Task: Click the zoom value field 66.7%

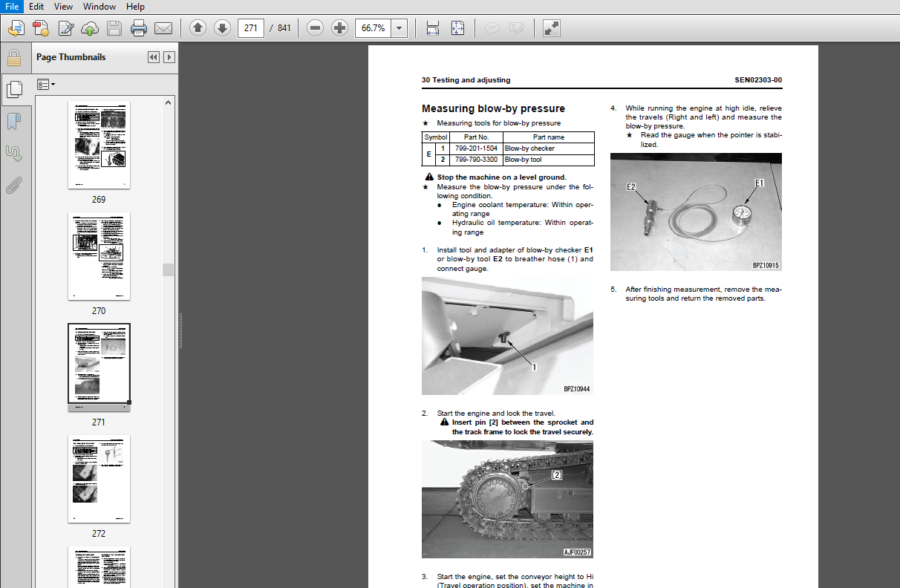Action: coord(373,28)
